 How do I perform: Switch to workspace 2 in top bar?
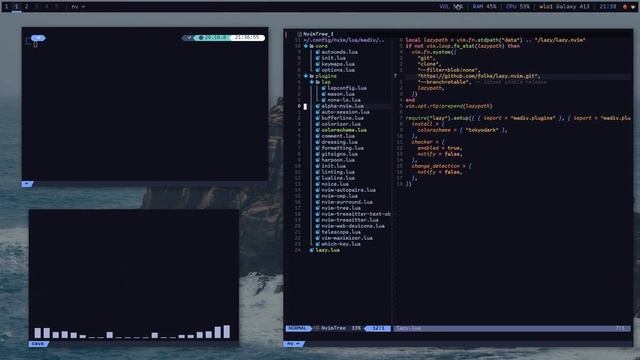tap(27, 7)
